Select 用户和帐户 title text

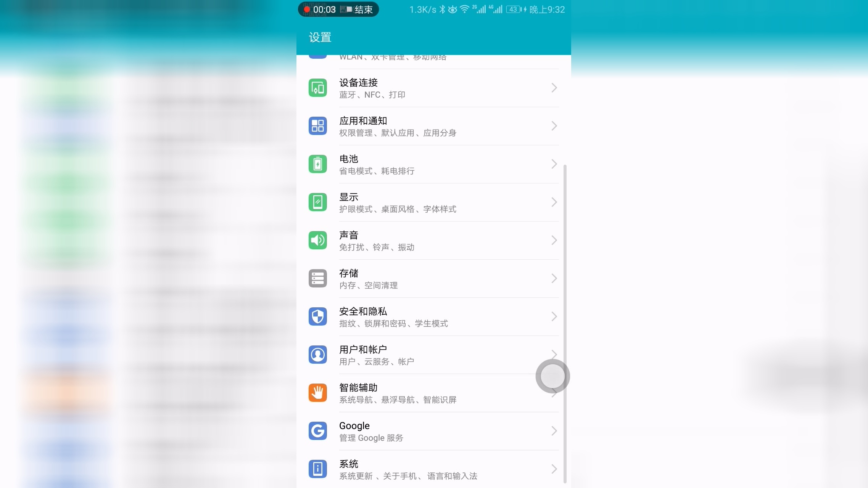(363, 350)
